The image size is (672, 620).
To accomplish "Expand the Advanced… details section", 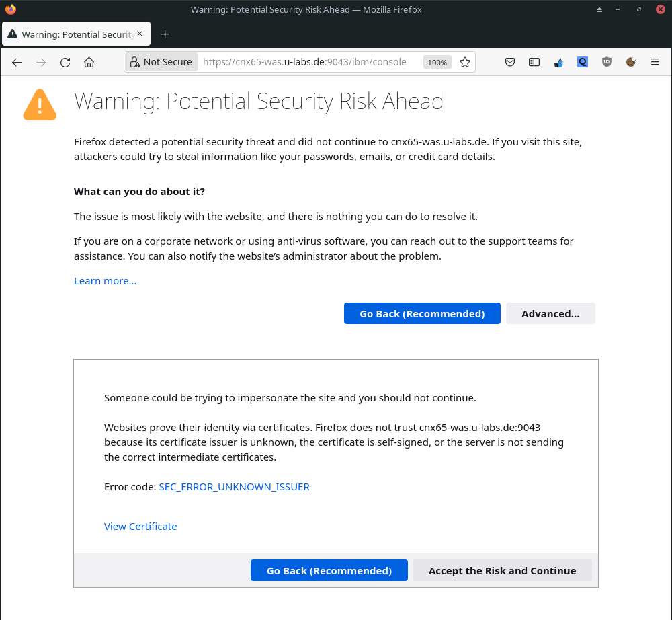I will point(550,313).
